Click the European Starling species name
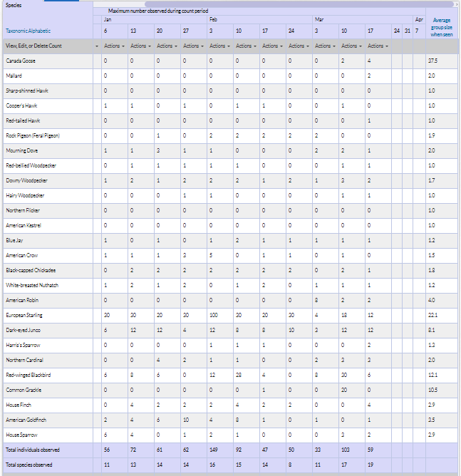The width and height of the screenshot is (461, 476). click(24, 315)
